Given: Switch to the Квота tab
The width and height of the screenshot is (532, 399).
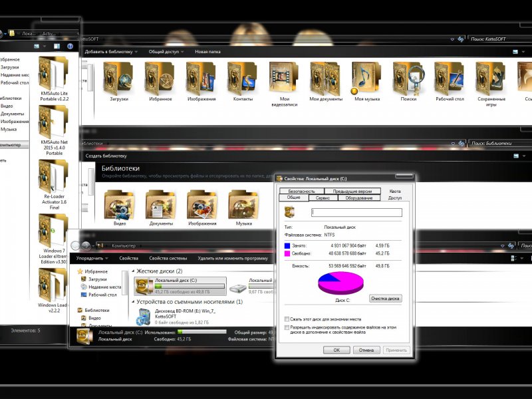Looking at the screenshot, I should pos(395,192).
